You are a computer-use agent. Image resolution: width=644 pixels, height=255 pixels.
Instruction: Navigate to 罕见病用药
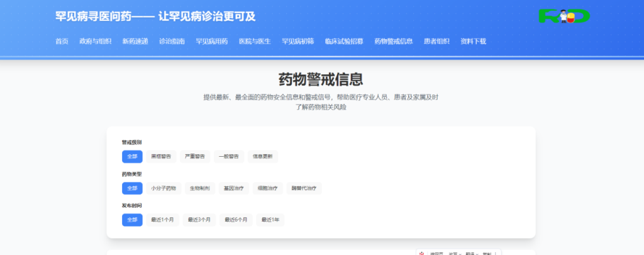click(x=212, y=41)
